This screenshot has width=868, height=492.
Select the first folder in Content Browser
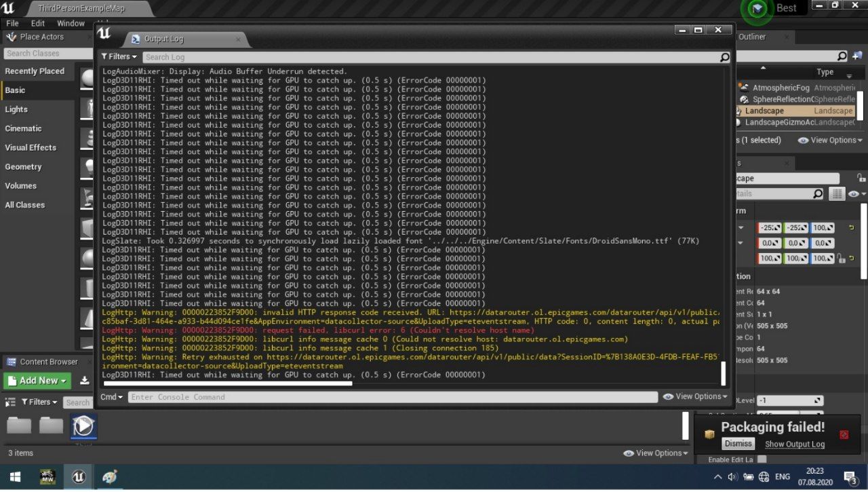point(19,425)
